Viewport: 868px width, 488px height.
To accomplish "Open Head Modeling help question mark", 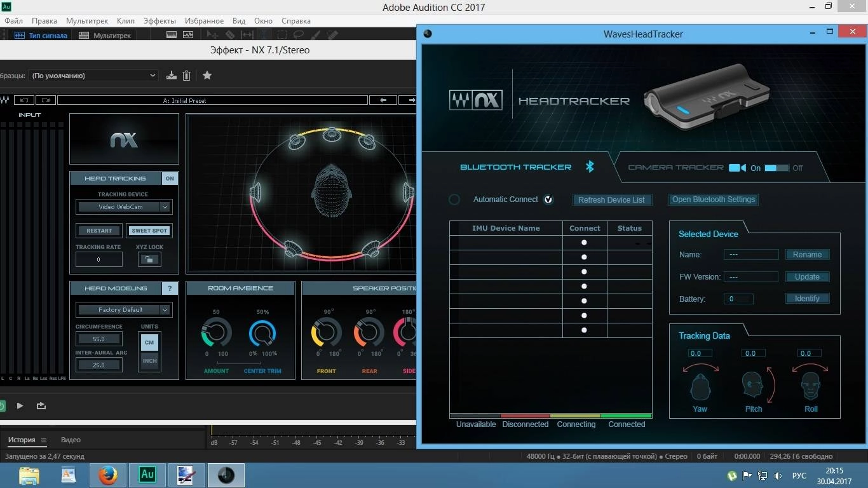I will point(170,288).
